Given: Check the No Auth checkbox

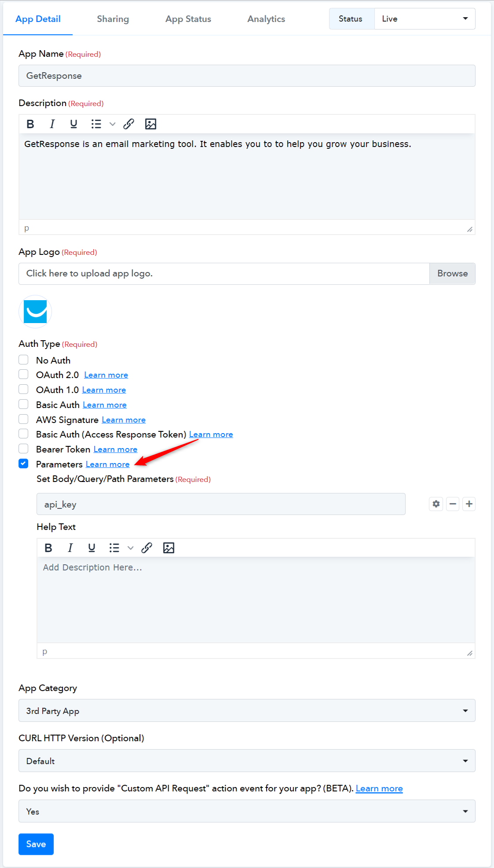Looking at the screenshot, I should pyautogui.click(x=23, y=360).
